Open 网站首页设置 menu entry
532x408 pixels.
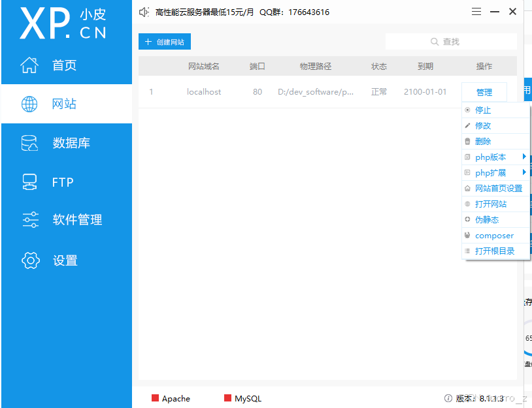coord(495,189)
